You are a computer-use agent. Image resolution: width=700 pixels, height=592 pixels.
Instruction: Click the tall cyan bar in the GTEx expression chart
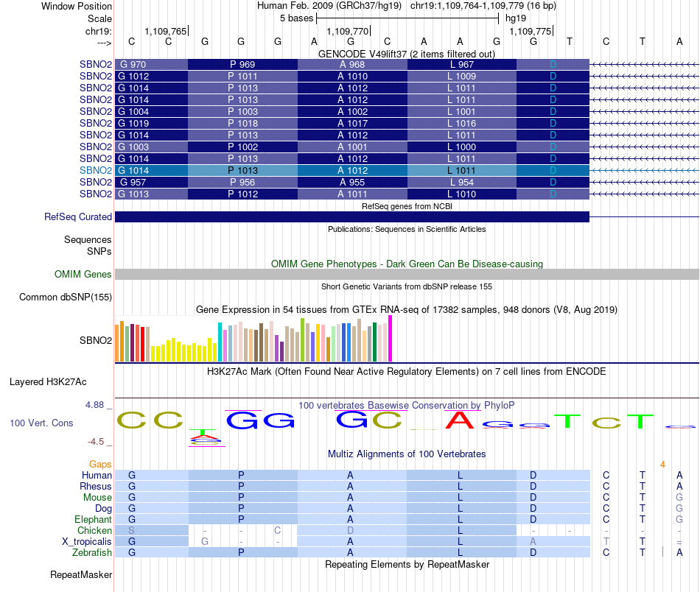pyautogui.click(x=220, y=342)
